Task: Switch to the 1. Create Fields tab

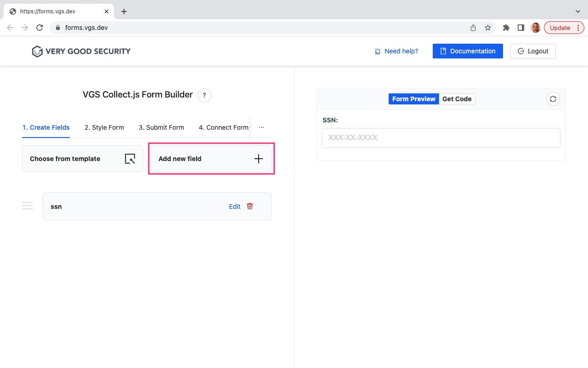Action: [x=46, y=127]
